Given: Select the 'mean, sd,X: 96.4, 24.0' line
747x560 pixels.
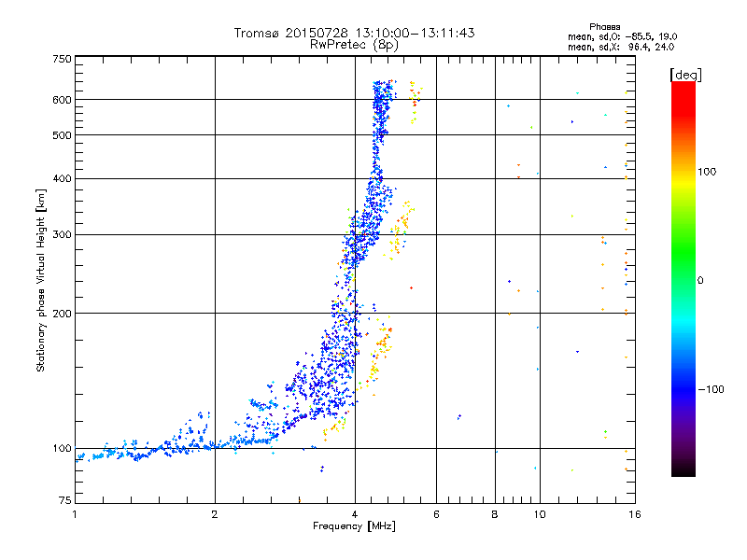Looking at the screenshot, I should 621,48.
